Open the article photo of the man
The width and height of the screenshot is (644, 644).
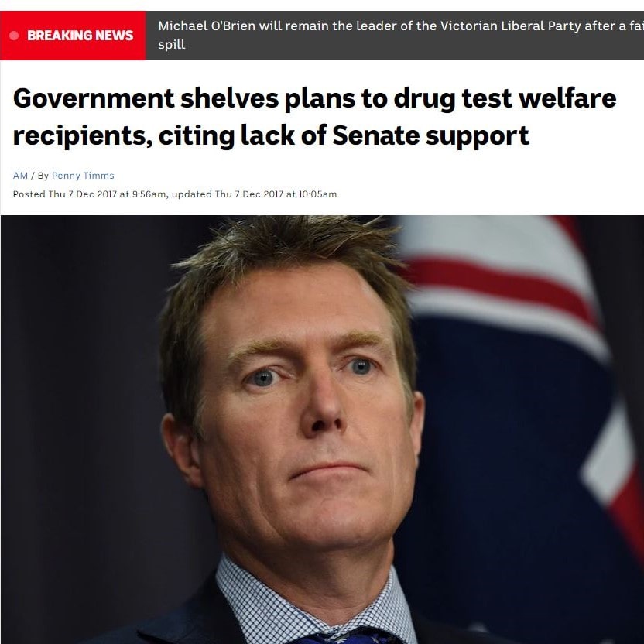tap(322, 430)
